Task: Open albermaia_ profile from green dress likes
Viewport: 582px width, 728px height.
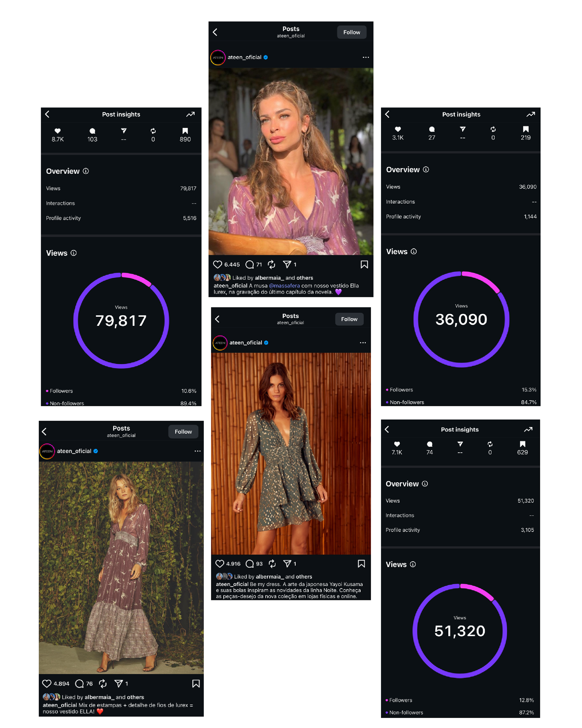Action: coord(269,577)
